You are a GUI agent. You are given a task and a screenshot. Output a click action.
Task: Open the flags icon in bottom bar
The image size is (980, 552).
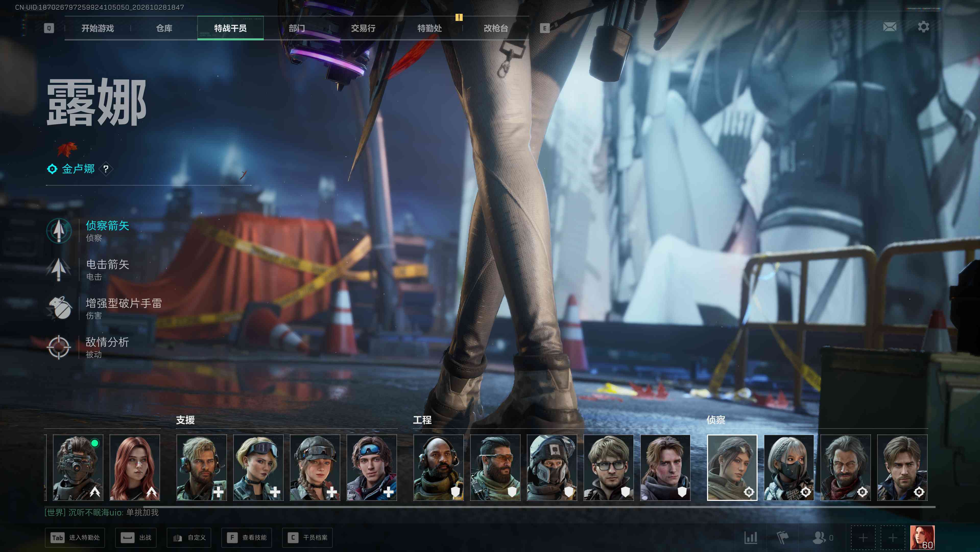pyautogui.click(x=782, y=537)
